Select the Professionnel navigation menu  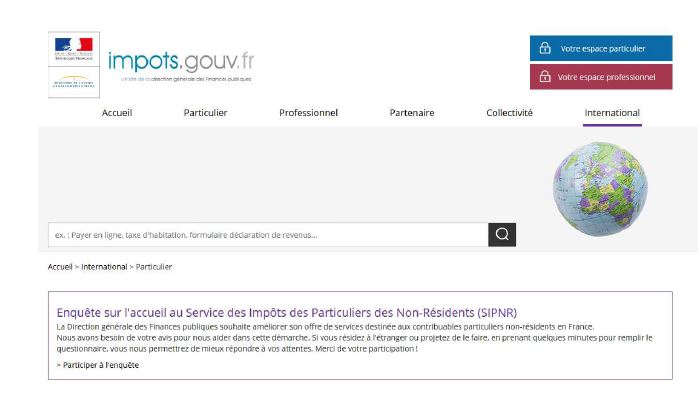click(308, 113)
